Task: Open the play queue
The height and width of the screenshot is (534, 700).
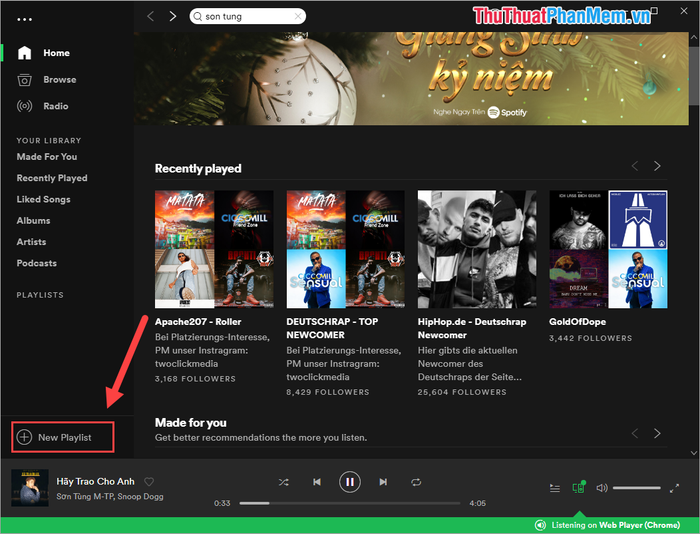Action: click(555, 488)
